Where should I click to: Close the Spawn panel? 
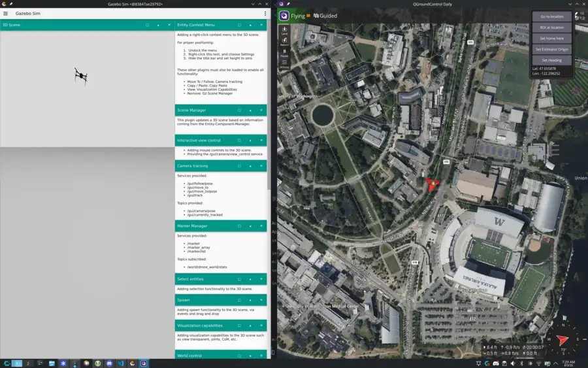point(261,300)
